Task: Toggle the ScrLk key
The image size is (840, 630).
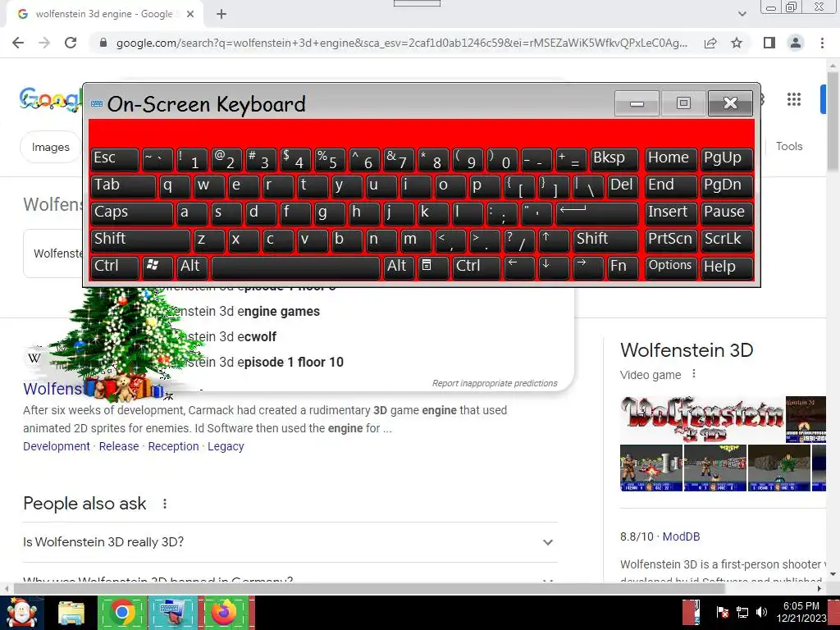Action: pos(727,240)
